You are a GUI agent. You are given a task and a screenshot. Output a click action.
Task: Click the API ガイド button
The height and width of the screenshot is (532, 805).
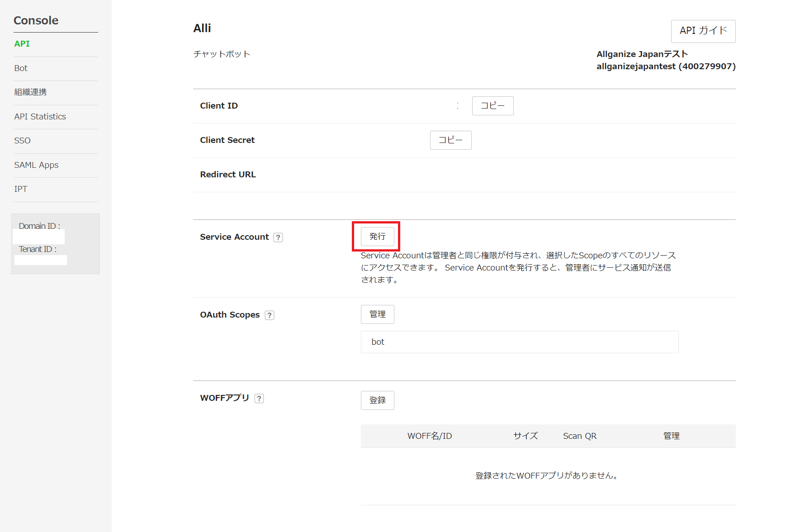point(703,31)
